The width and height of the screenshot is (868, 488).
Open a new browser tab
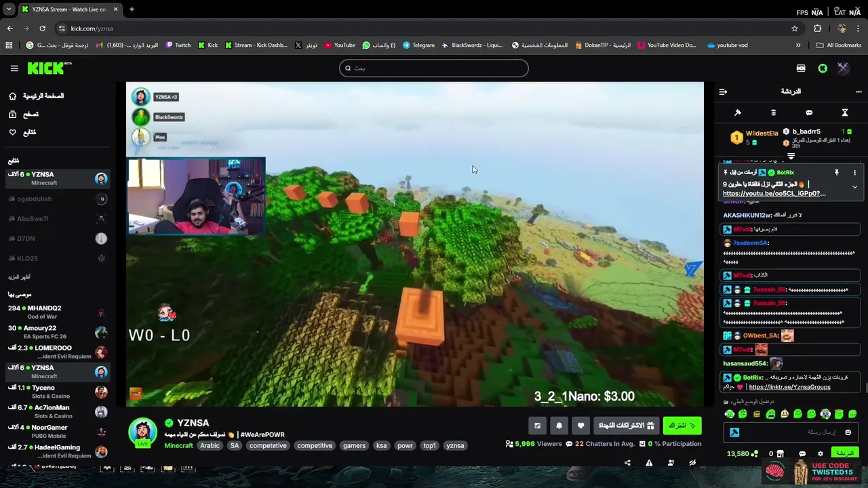[132, 9]
